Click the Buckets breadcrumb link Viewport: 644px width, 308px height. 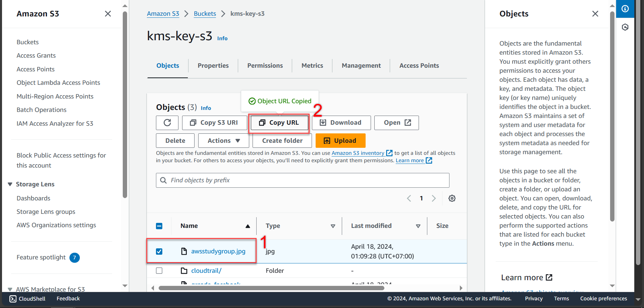[x=205, y=14]
